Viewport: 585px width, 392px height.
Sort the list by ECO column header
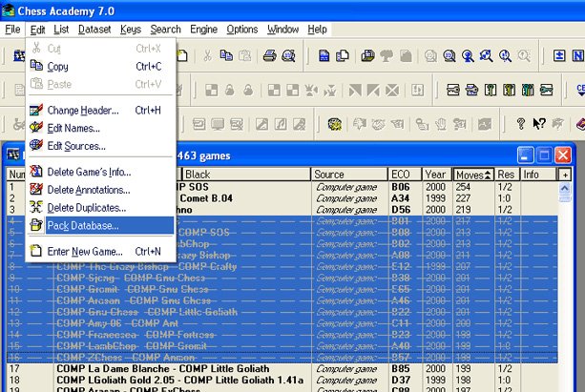pyautogui.click(x=401, y=175)
